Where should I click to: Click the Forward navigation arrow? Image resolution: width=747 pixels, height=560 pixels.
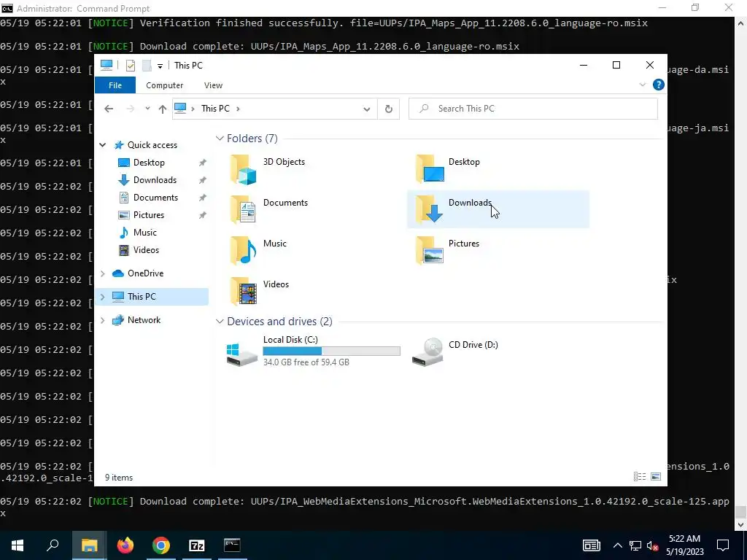coord(131,109)
